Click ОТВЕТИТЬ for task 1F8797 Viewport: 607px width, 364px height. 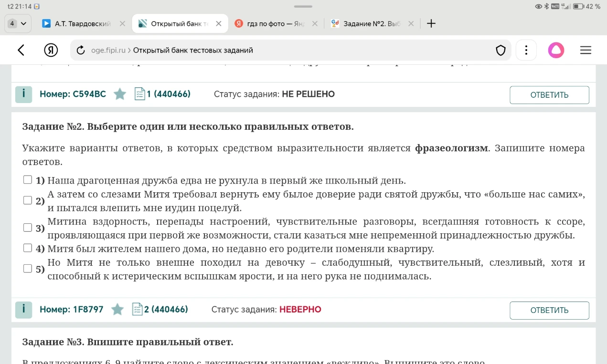pos(549,311)
